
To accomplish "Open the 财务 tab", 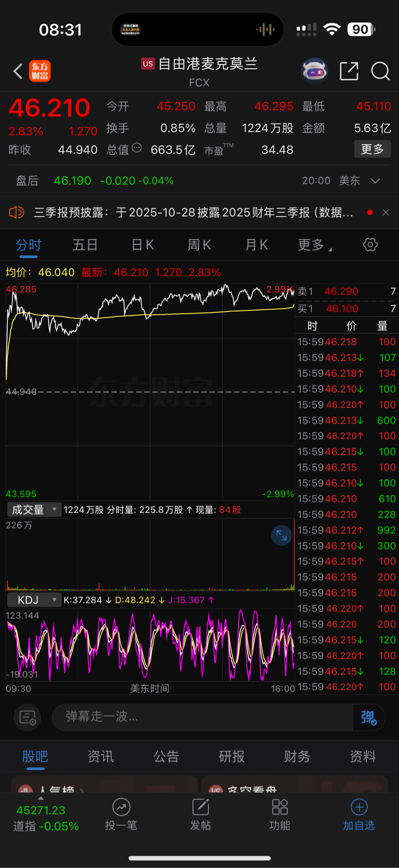I will point(297,756).
